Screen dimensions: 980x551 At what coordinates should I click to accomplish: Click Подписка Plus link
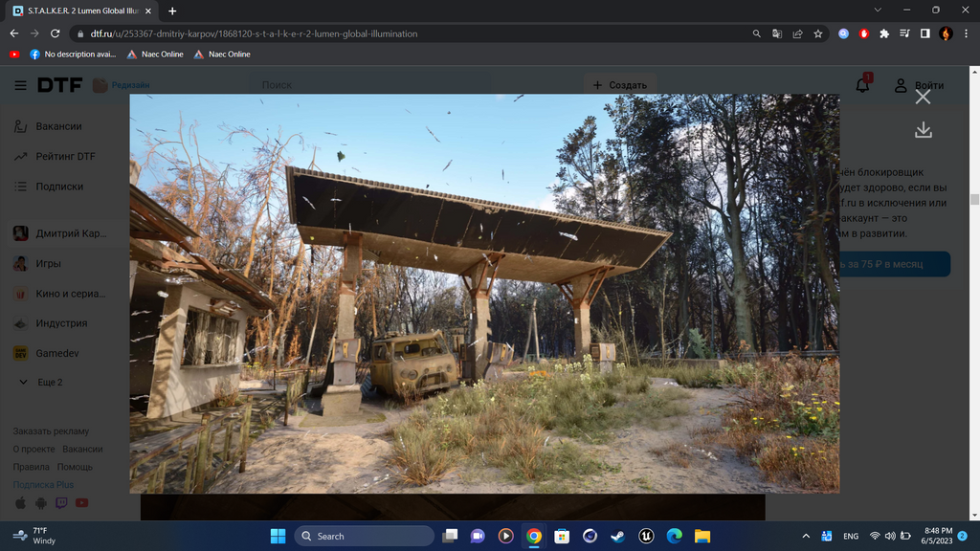[43, 484]
